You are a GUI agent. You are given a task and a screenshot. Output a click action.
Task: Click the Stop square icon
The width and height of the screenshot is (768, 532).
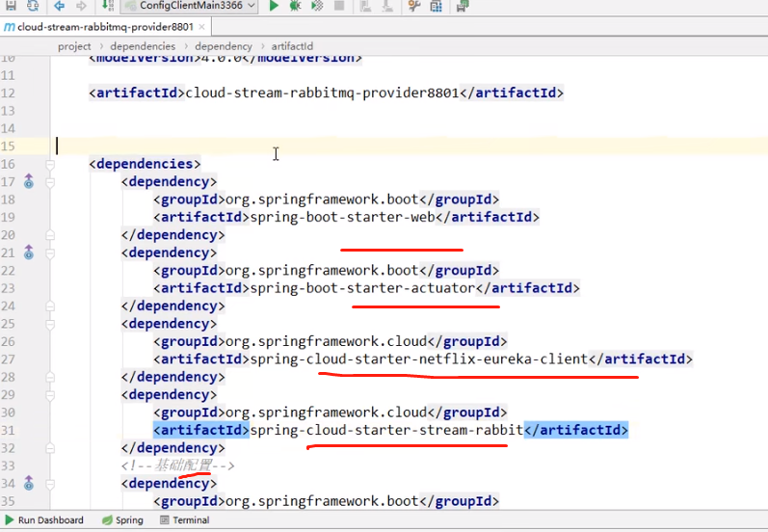339,6
